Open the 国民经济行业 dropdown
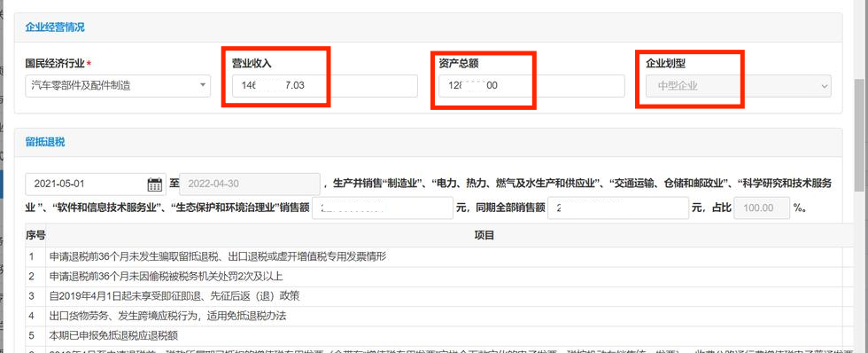The image size is (868, 353). [x=118, y=86]
